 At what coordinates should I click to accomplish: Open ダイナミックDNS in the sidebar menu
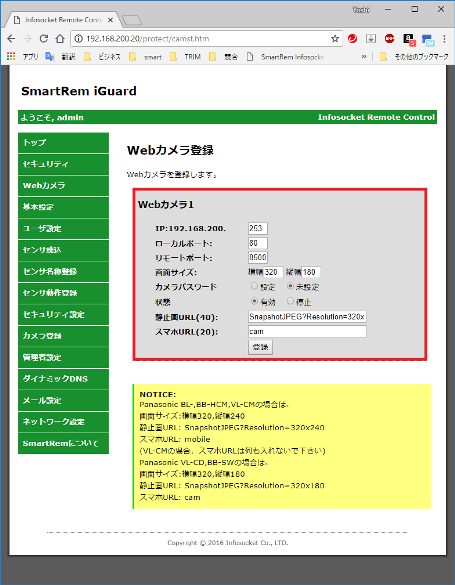coord(63,379)
